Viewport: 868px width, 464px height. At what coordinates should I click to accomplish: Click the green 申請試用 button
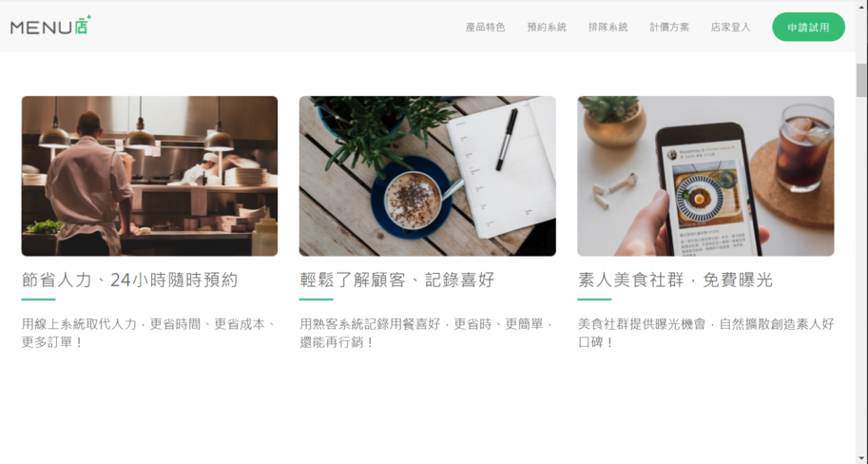tap(809, 28)
